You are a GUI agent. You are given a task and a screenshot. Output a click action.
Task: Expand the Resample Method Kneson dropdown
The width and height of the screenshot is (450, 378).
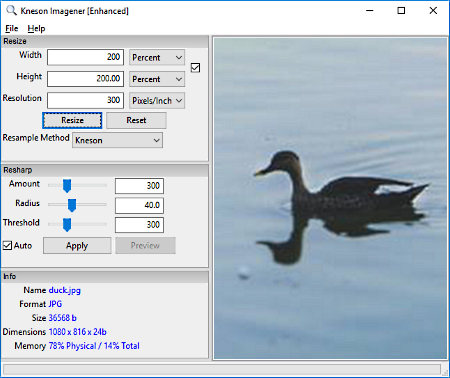click(117, 140)
